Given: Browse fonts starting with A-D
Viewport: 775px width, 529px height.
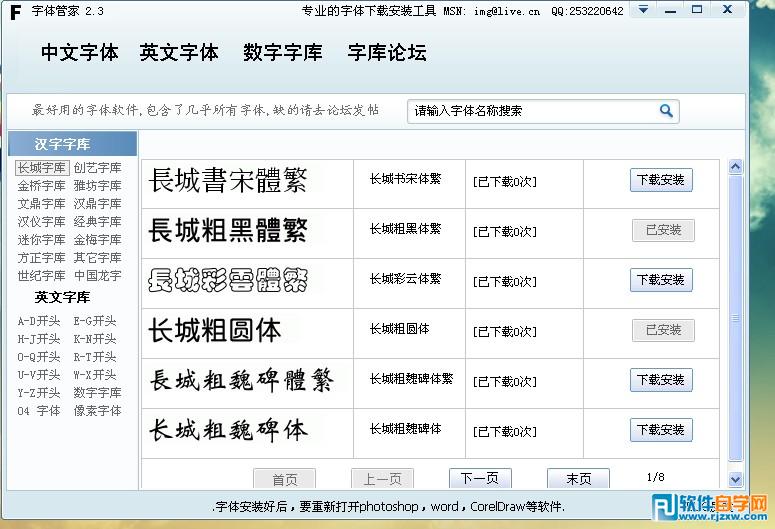Looking at the screenshot, I should tap(39, 321).
